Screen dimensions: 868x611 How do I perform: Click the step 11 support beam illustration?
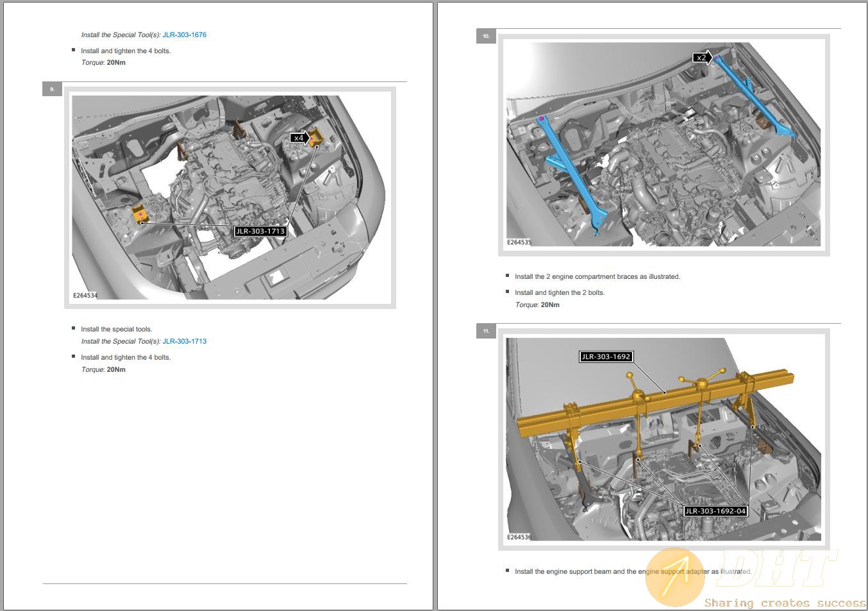[664, 439]
